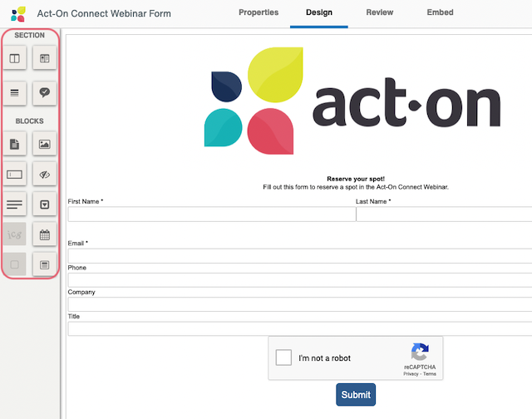Check the I'm not a robot box
The image size is (532, 419).
(283, 357)
